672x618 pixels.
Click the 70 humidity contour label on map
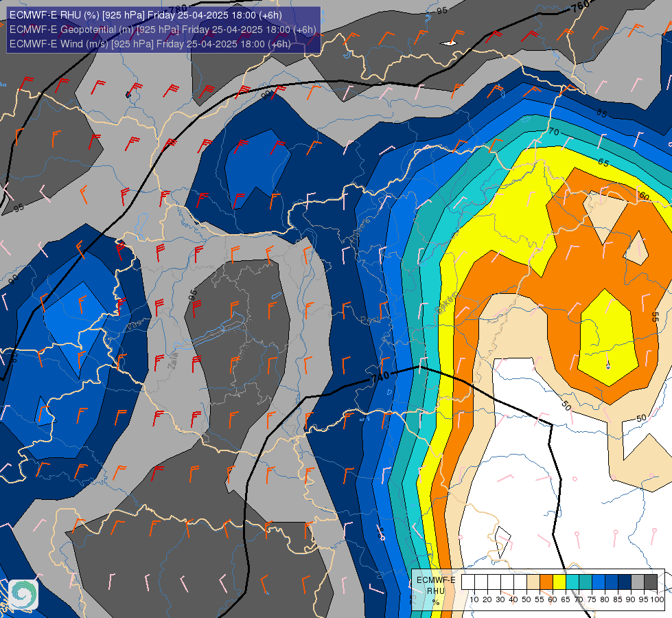point(554,132)
